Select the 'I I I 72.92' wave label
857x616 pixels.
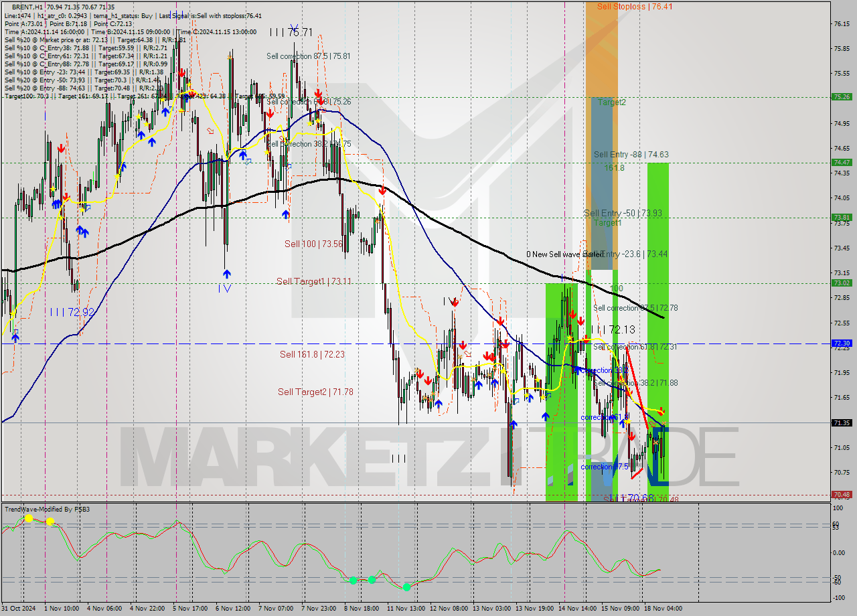tap(72, 312)
